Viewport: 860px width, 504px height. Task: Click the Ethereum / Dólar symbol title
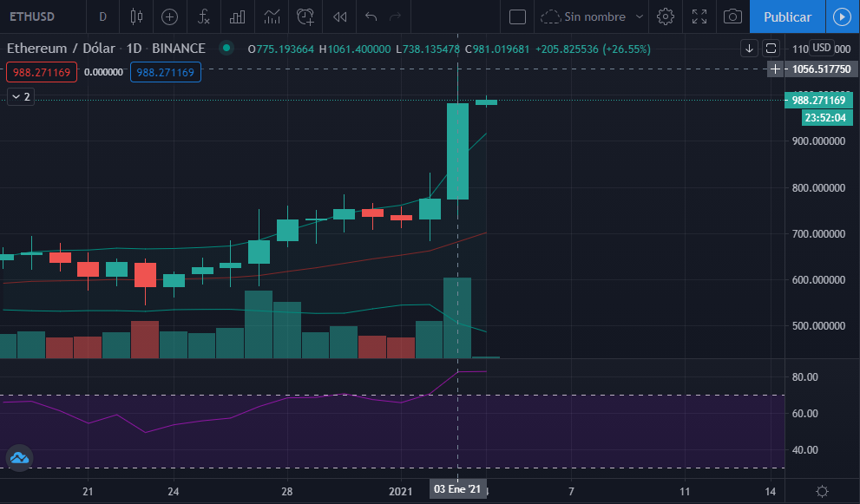61,49
